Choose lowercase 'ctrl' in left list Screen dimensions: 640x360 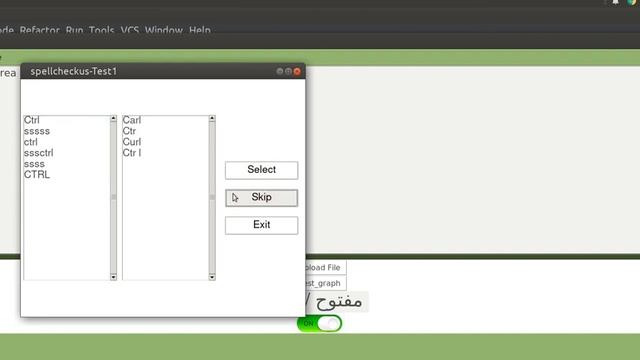(x=31, y=142)
